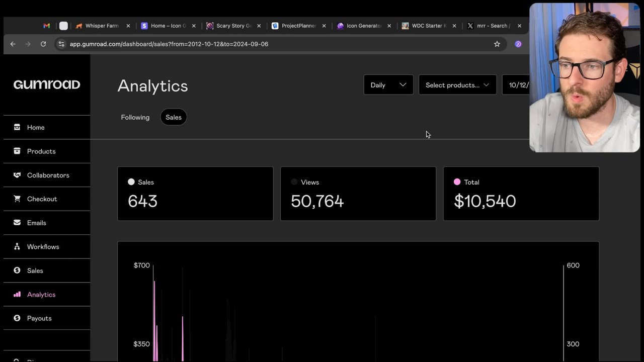The width and height of the screenshot is (644, 362).
Task: Open the Products box icon
Action: coord(17,151)
